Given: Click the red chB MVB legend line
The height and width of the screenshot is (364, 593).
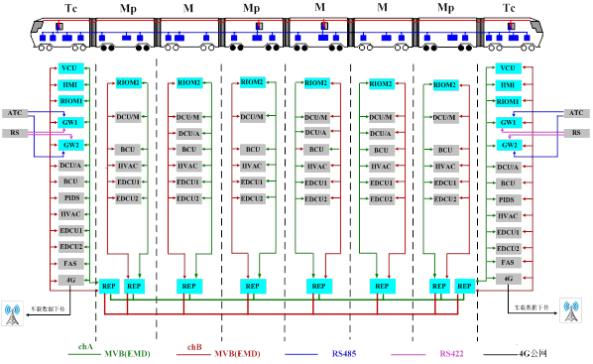Looking at the screenshot, I should click(193, 354).
